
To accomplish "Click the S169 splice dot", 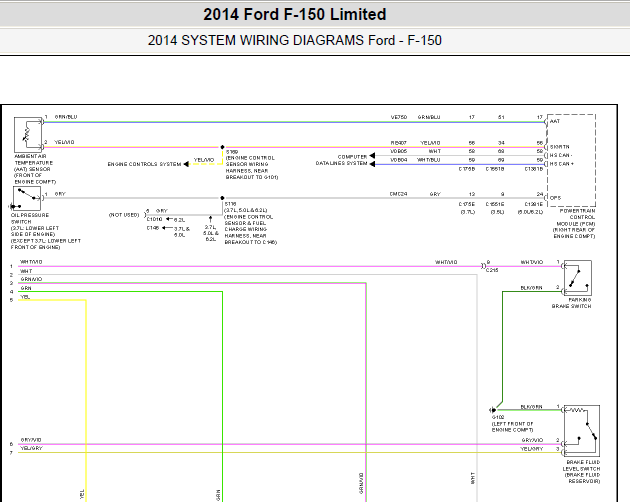I will click(222, 147).
